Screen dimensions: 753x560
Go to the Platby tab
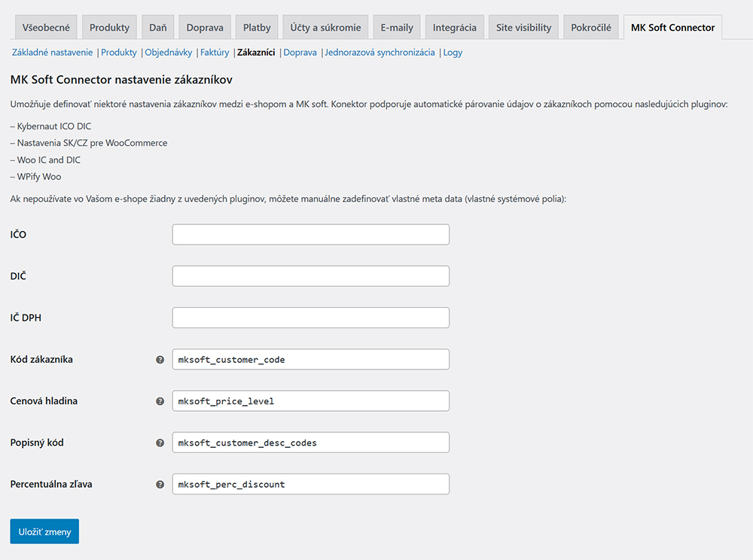pos(257,27)
